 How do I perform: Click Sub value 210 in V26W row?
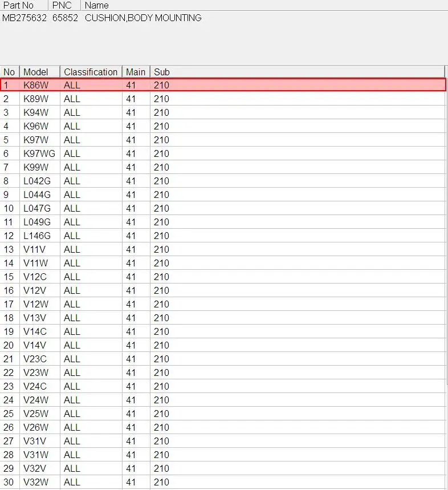(x=297, y=427)
